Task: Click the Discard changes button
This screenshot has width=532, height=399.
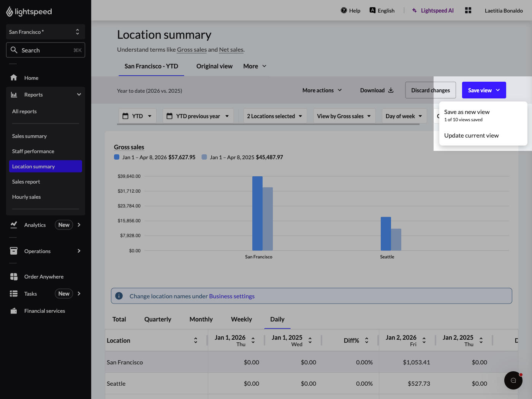Action: click(x=430, y=90)
